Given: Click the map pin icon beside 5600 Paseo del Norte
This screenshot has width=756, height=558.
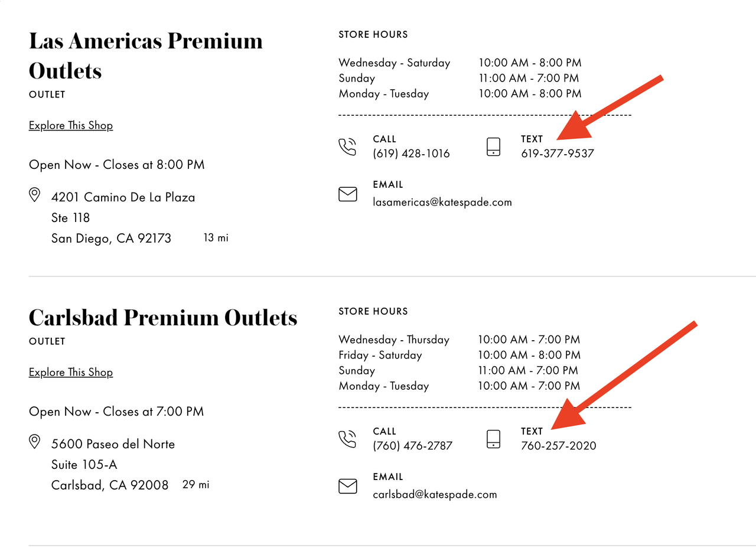Looking at the screenshot, I should 35,442.
